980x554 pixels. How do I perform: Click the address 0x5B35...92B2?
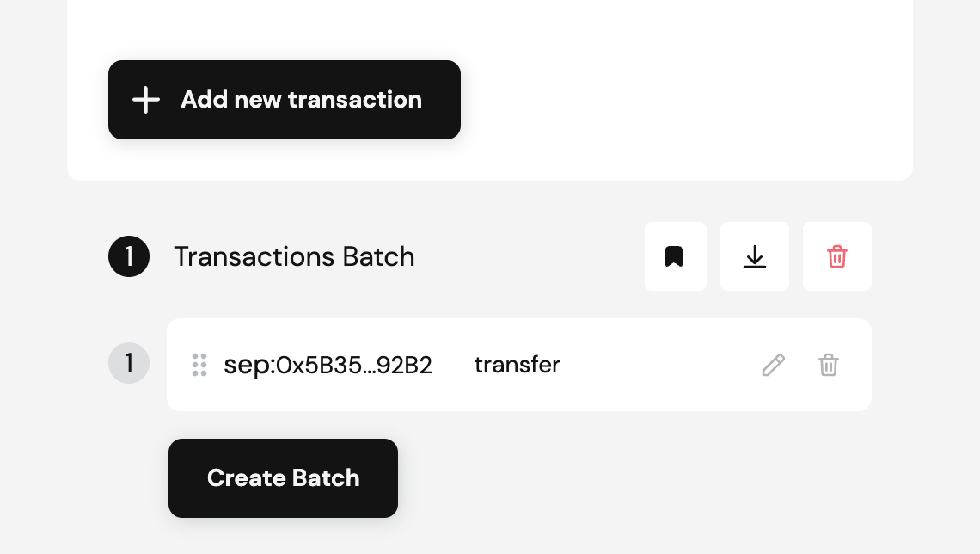(x=354, y=366)
